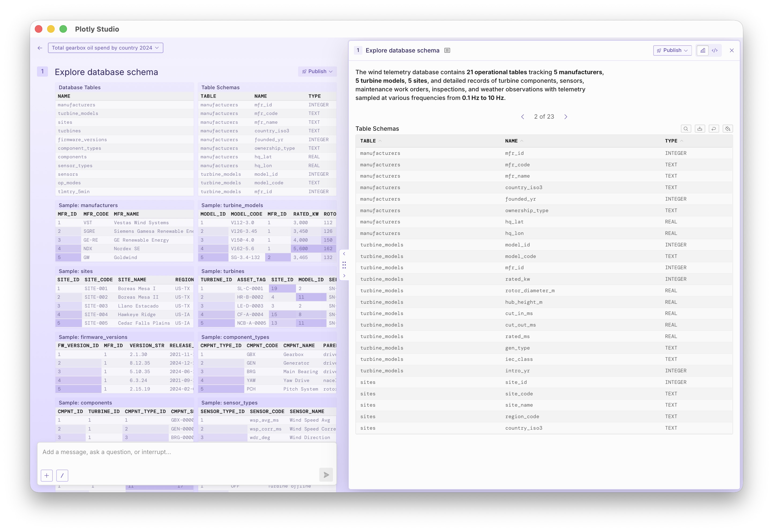Image resolution: width=773 pixels, height=532 pixels.
Task: Click 'iec_class' in side panel table
Action: point(519,359)
